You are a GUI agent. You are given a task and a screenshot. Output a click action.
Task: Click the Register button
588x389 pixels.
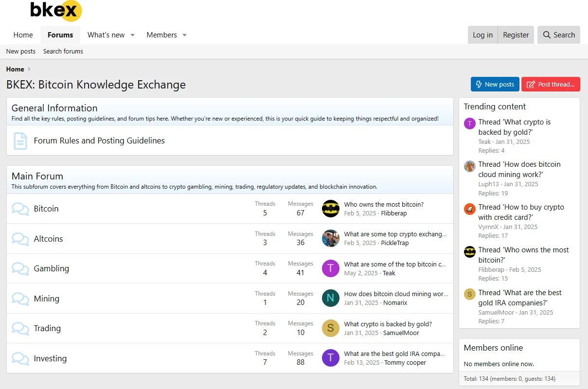(x=516, y=35)
